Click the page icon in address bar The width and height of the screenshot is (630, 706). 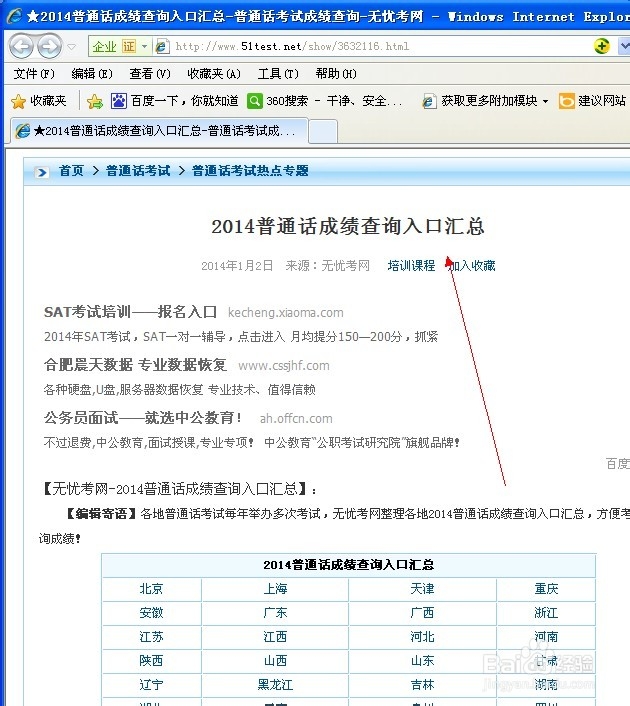(162, 46)
